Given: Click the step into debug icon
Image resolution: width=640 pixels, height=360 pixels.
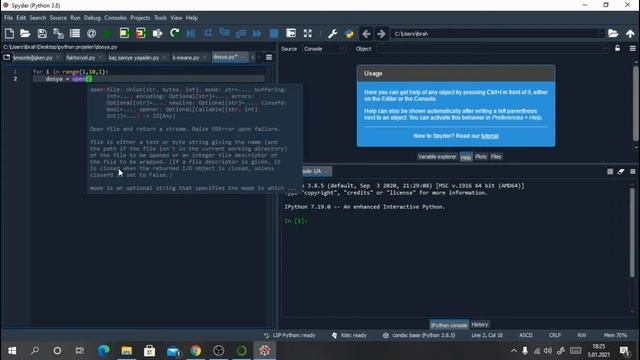Looking at the screenshot, I should 224,33.
